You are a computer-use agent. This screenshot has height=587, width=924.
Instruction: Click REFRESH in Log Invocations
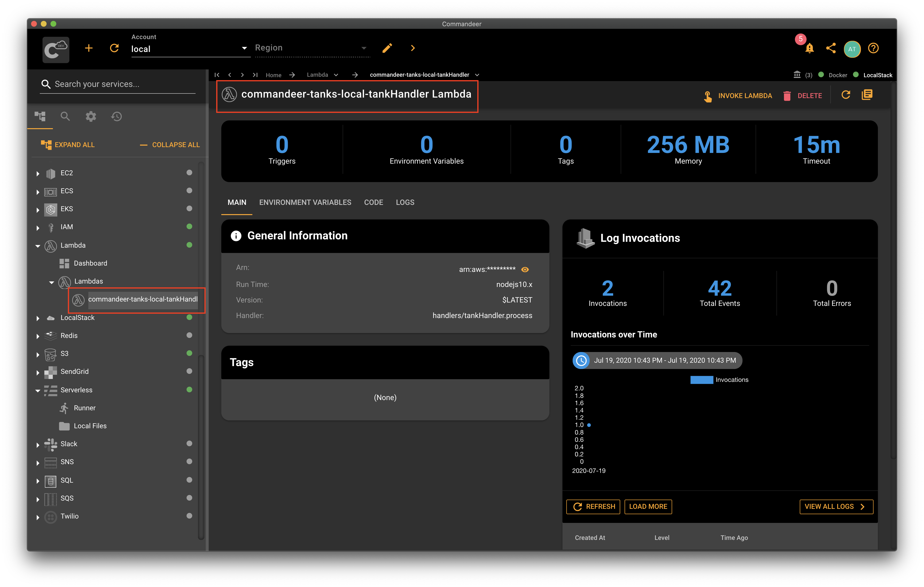coord(593,507)
